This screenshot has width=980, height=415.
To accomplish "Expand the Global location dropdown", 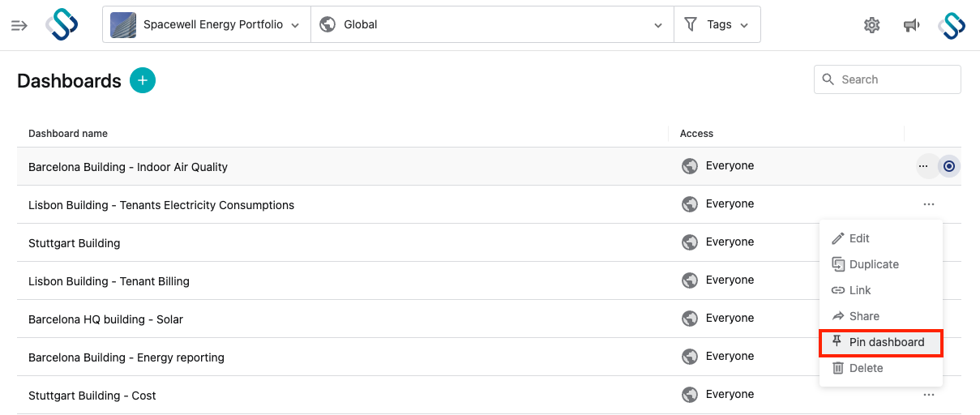I will (x=492, y=25).
